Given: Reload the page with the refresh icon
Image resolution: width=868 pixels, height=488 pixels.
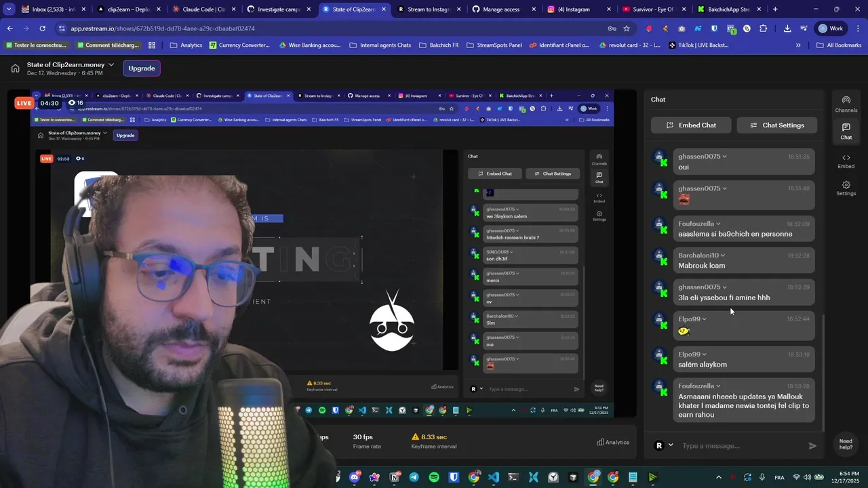Looking at the screenshot, I should (x=42, y=28).
